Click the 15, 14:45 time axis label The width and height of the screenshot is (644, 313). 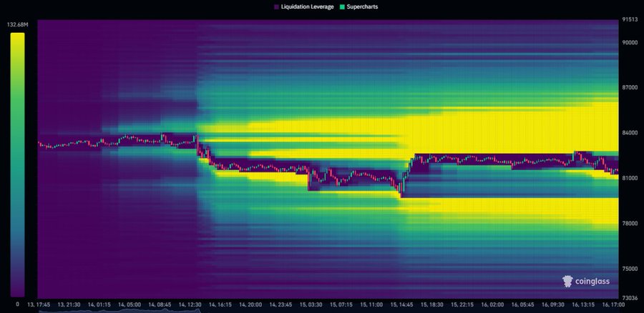click(x=401, y=305)
